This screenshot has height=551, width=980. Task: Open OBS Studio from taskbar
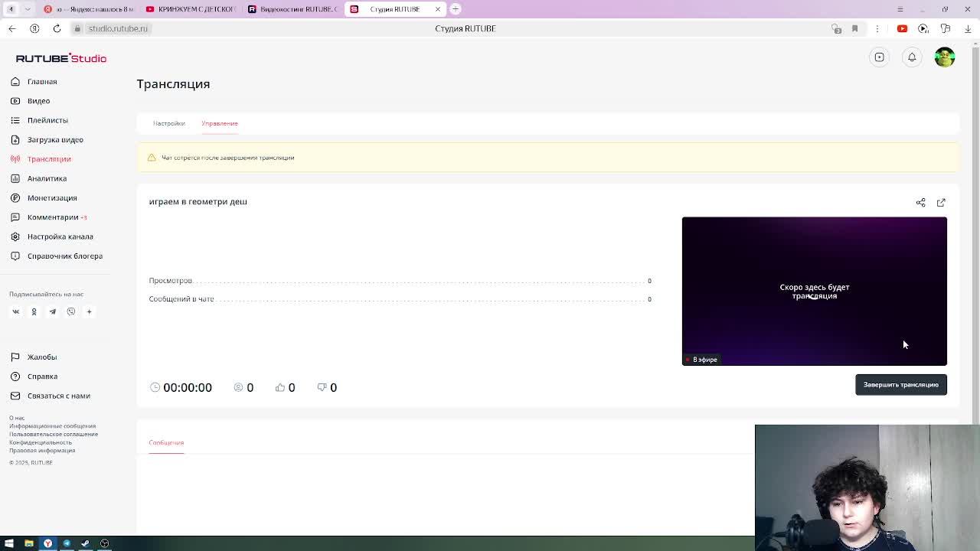coord(104,543)
